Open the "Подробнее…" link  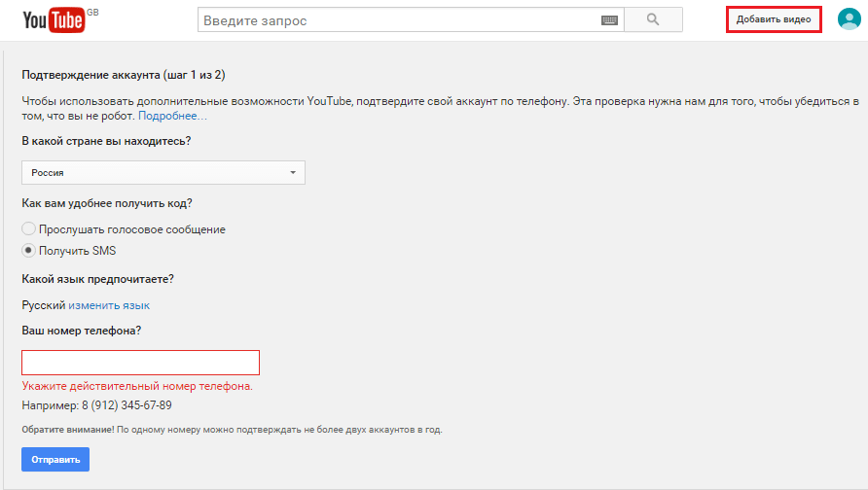point(172,116)
